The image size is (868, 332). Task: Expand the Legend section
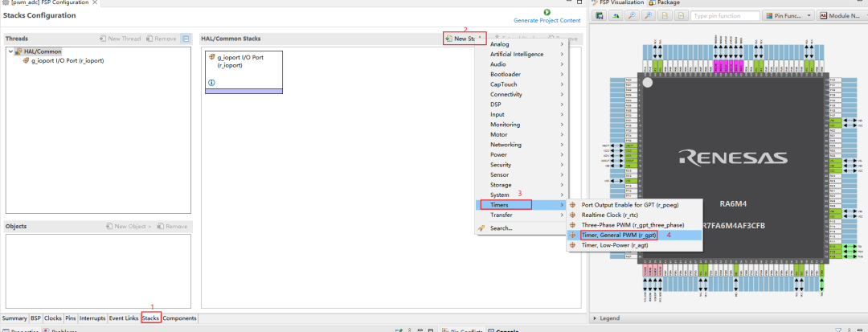[x=596, y=318]
